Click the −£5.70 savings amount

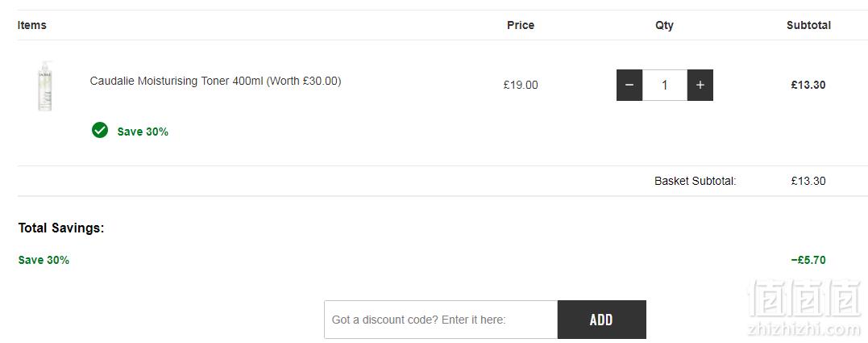point(808,260)
